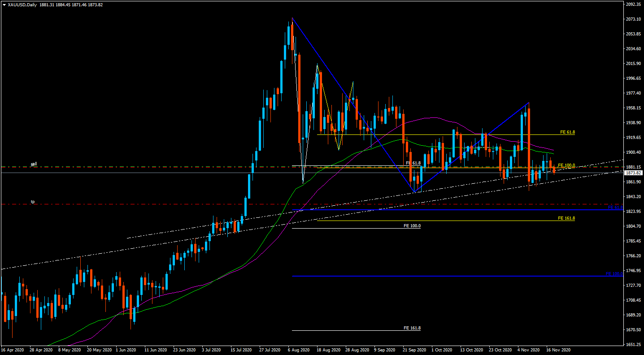
Task: Open the chart menu triangle beside XAUUSD
Action: pos(4,5)
